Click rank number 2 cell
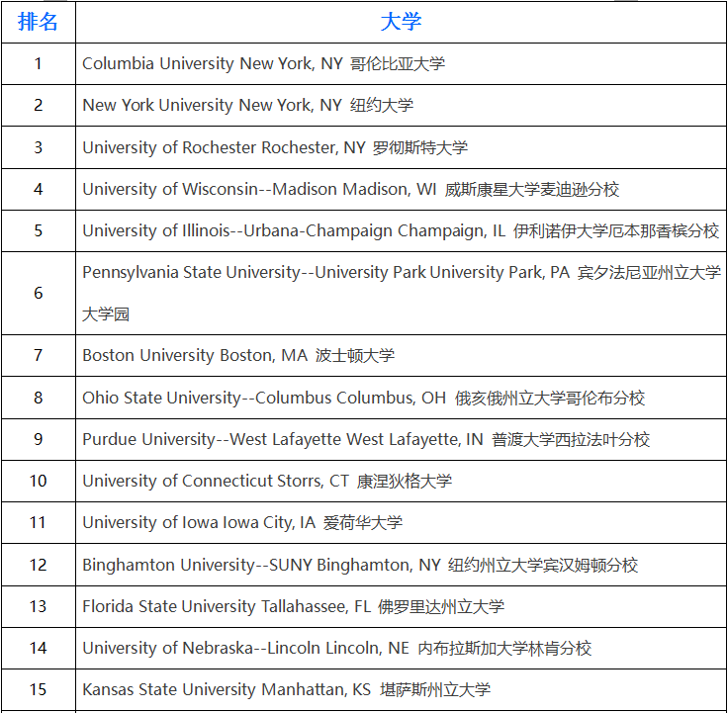Image resolution: width=728 pixels, height=713 pixels. pos(38,106)
